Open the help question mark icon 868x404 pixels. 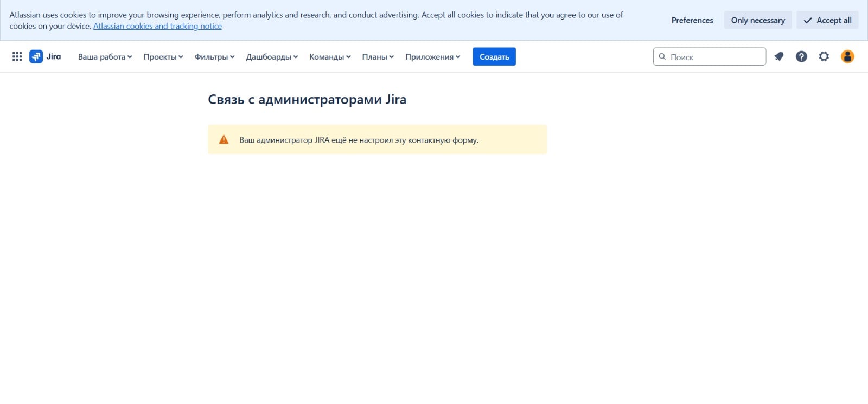[x=801, y=56]
